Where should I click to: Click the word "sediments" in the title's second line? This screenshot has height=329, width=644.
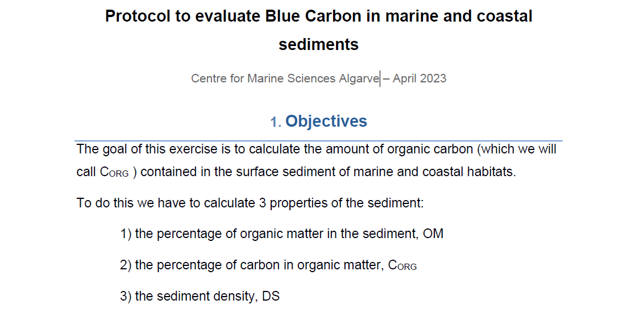click(318, 44)
